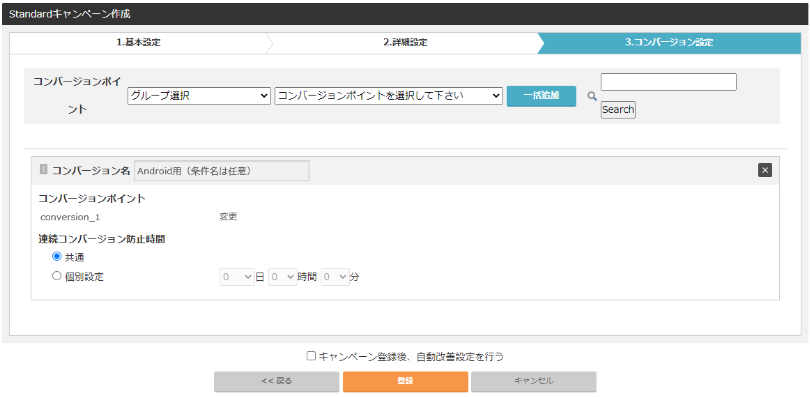Click the コンバージョン名 field Android用（条件名は任意）
Viewport: 810px width, 397px height.
coord(222,171)
